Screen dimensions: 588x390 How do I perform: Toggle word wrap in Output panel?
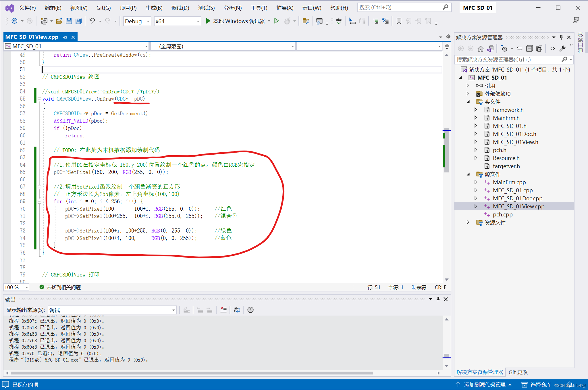[x=237, y=310]
